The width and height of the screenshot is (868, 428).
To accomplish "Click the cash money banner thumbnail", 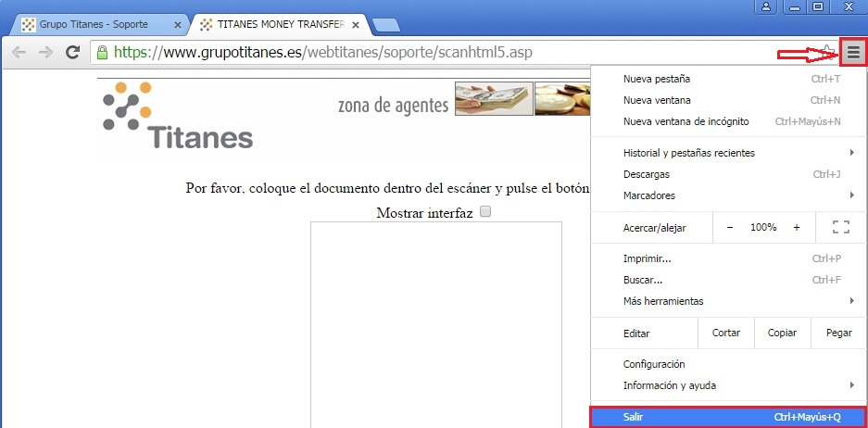I will [494, 98].
